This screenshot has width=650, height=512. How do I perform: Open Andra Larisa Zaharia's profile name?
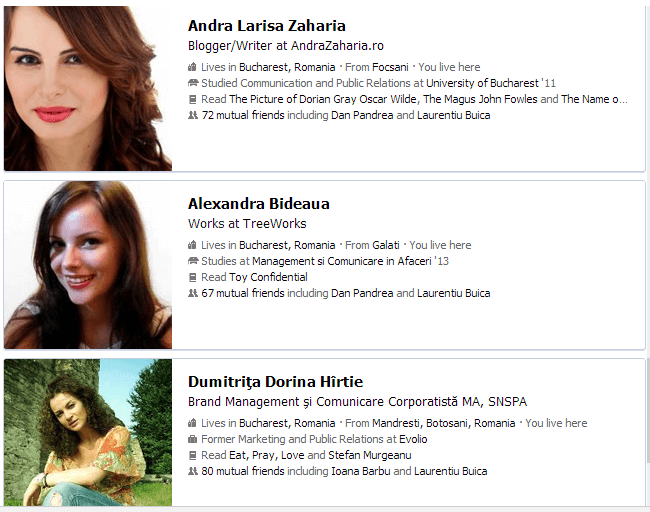coord(267,26)
